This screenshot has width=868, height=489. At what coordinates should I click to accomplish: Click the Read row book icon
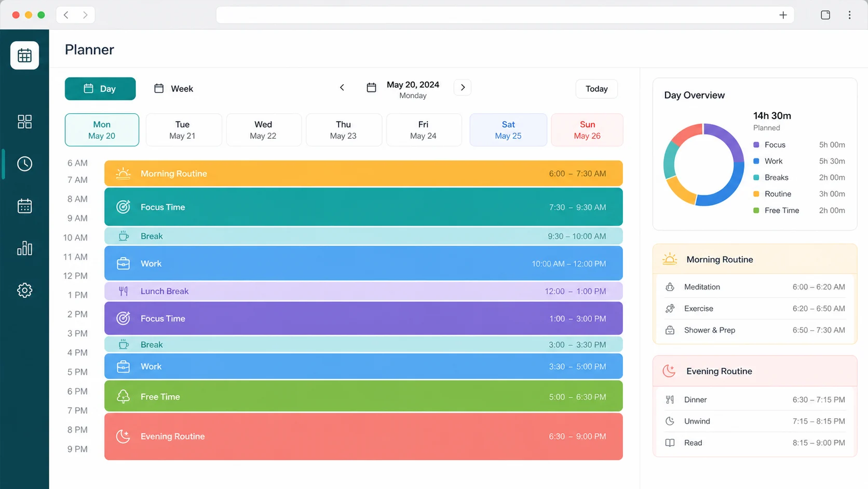pyautogui.click(x=670, y=443)
